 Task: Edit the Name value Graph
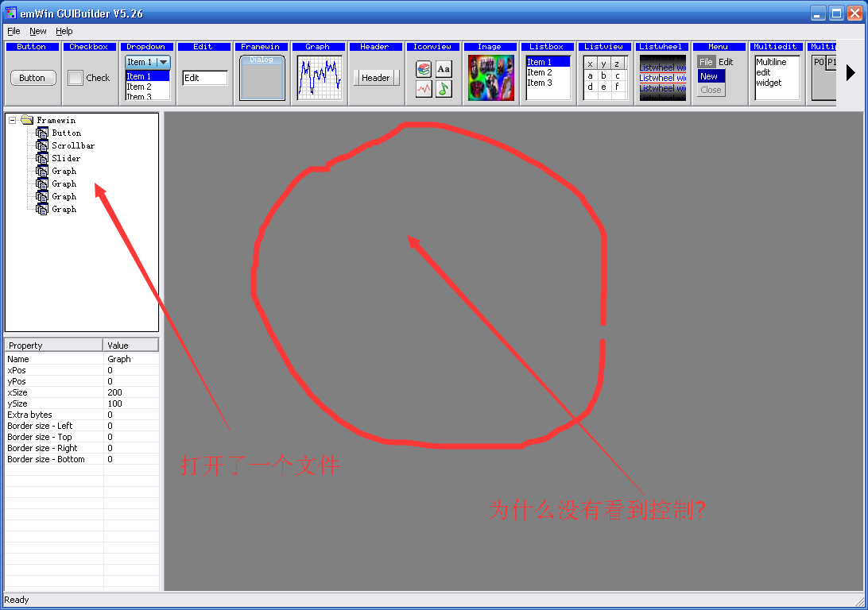132,359
